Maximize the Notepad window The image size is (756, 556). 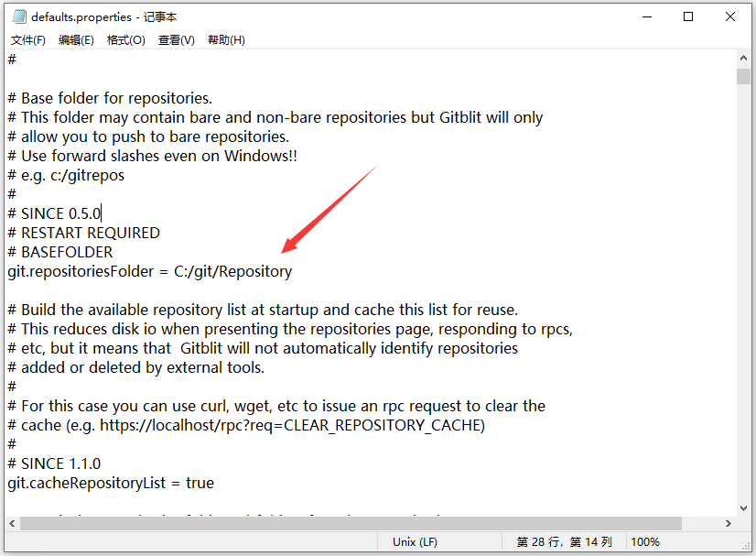[688, 16]
